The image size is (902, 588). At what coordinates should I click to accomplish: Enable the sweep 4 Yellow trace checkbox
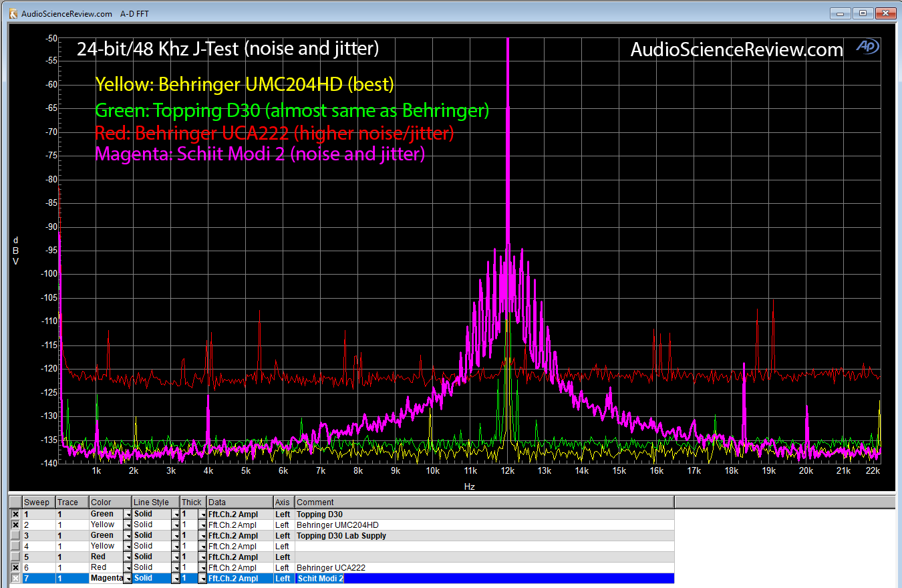[x=15, y=546]
